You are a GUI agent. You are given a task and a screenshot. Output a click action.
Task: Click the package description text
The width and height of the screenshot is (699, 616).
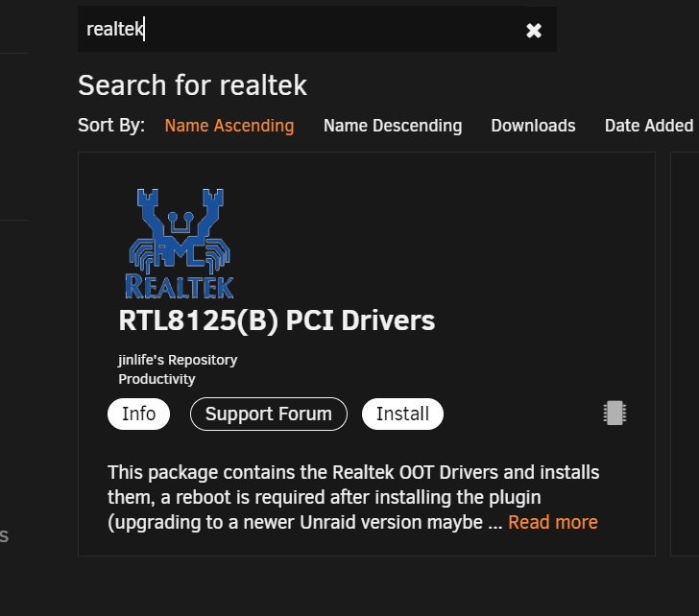(x=353, y=497)
